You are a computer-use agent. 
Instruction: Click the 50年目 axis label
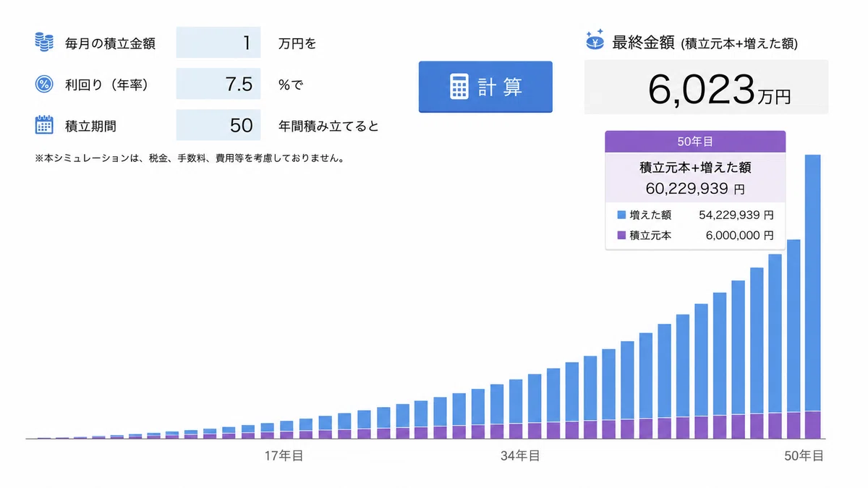[804, 455]
